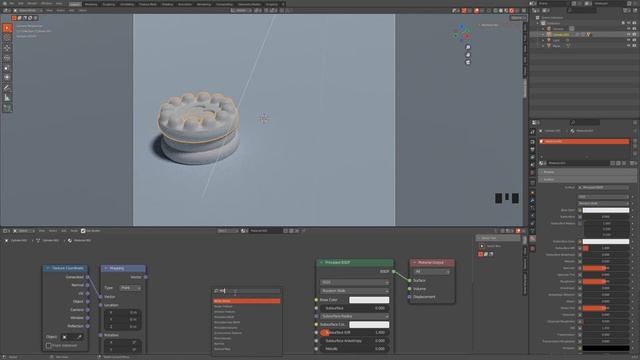Open GGX distribution dropdown in Principled node
Screen dimensions: 640x360
click(x=354, y=282)
